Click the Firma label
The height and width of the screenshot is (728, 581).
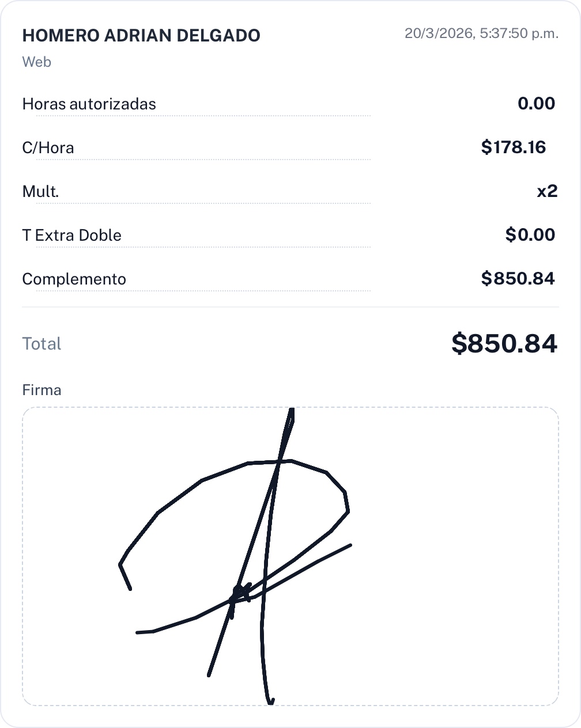(x=41, y=390)
